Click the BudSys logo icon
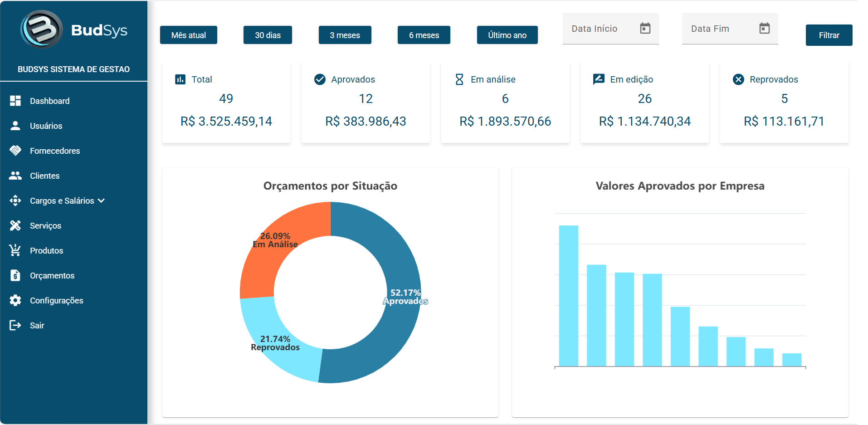 click(x=42, y=29)
